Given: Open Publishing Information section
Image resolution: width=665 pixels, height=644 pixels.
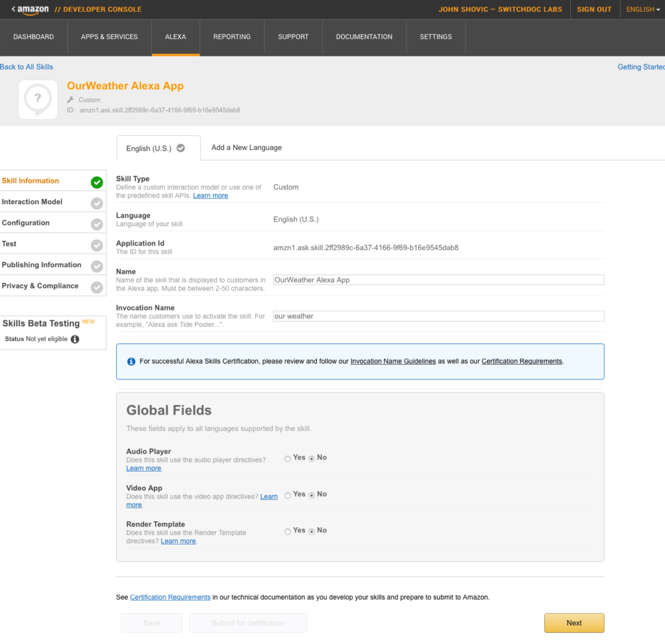Looking at the screenshot, I should click(53, 265).
